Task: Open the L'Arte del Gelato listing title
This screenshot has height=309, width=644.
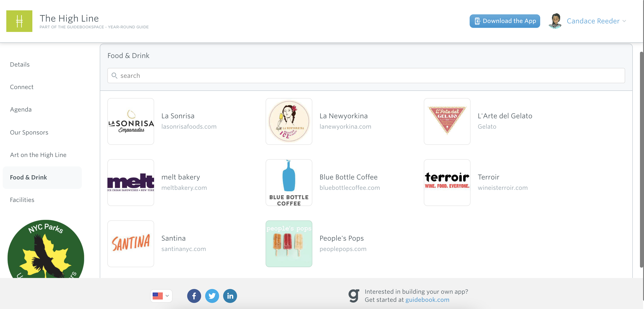Action: (505, 116)
